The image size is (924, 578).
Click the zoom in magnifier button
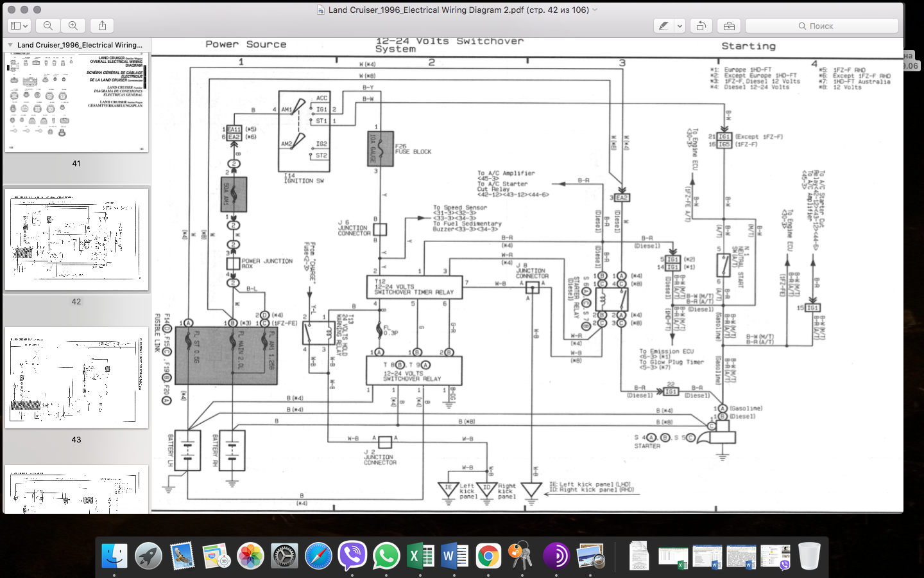click(x=73, y=26)
